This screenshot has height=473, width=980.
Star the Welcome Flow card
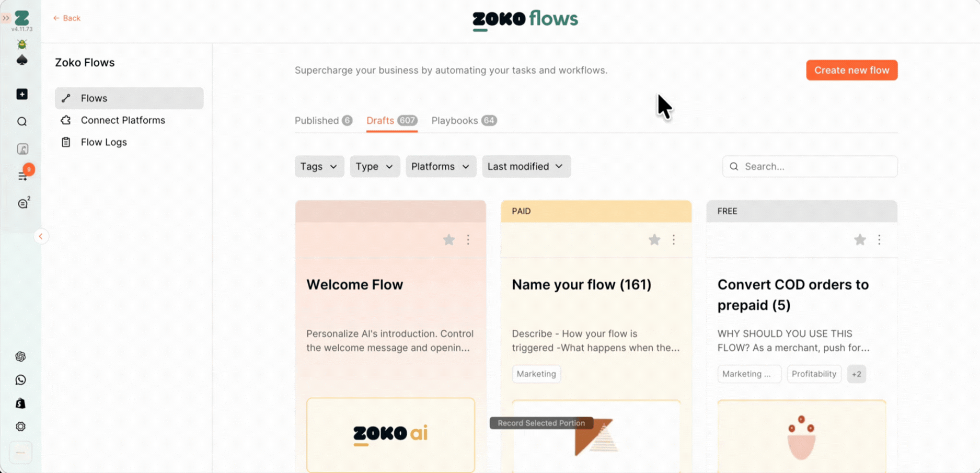click(x=449, y=240)
